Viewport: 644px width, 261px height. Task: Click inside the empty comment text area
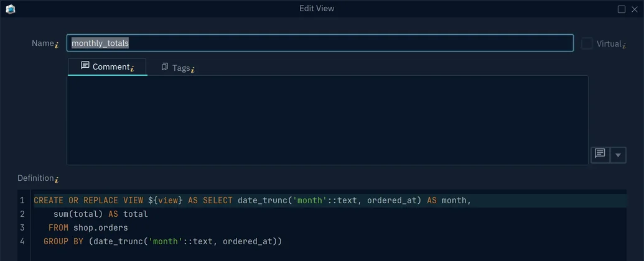click(x=327, y=120)
